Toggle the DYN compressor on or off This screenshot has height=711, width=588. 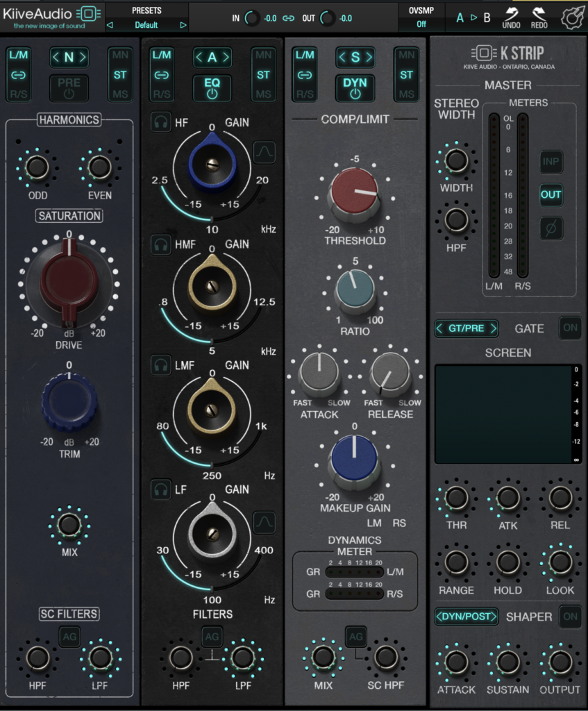(x=355, y=88)
